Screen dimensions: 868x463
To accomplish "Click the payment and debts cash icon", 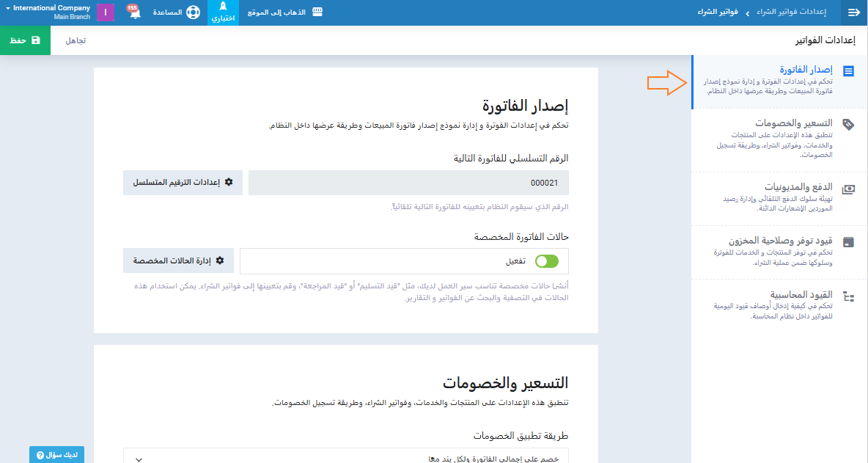I will pos(848,188).
